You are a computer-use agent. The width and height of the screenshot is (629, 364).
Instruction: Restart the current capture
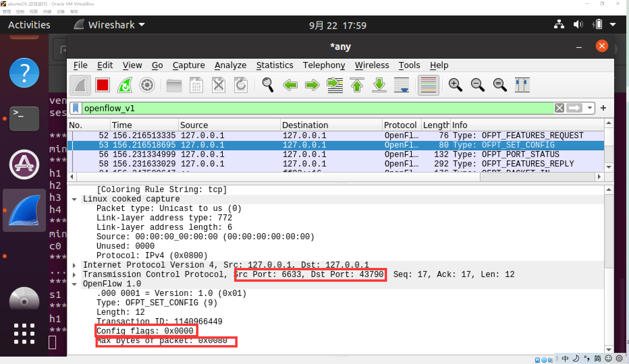click(125, 85)
